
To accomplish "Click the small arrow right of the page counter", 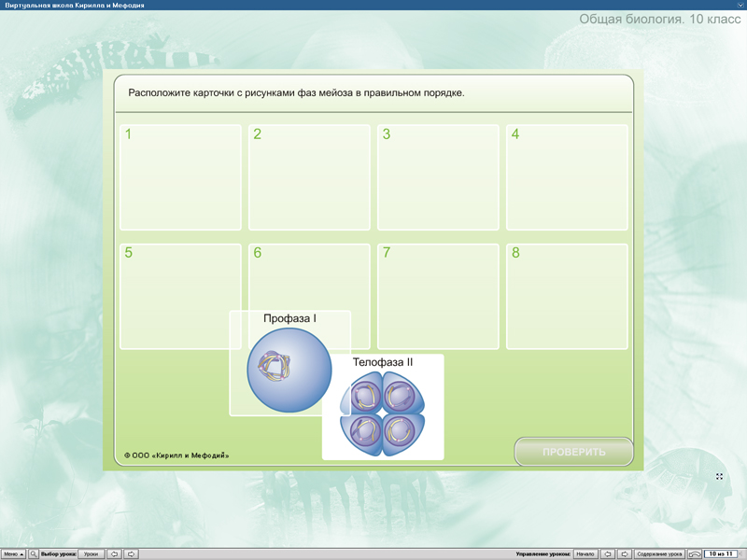I will point(740,554).
